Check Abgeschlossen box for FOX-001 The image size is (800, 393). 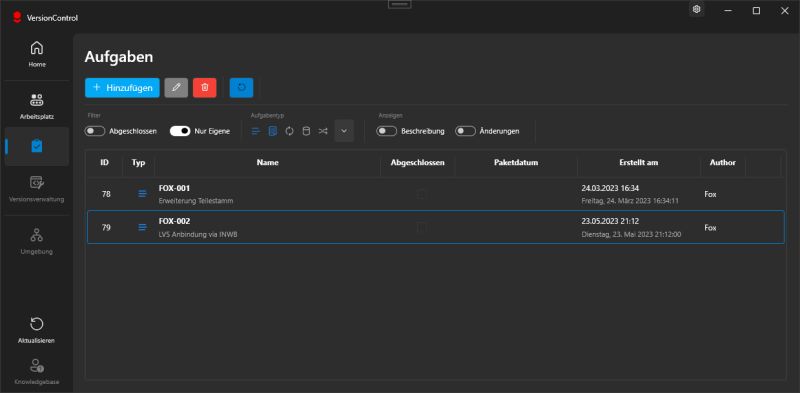click(x=422, y=194)
